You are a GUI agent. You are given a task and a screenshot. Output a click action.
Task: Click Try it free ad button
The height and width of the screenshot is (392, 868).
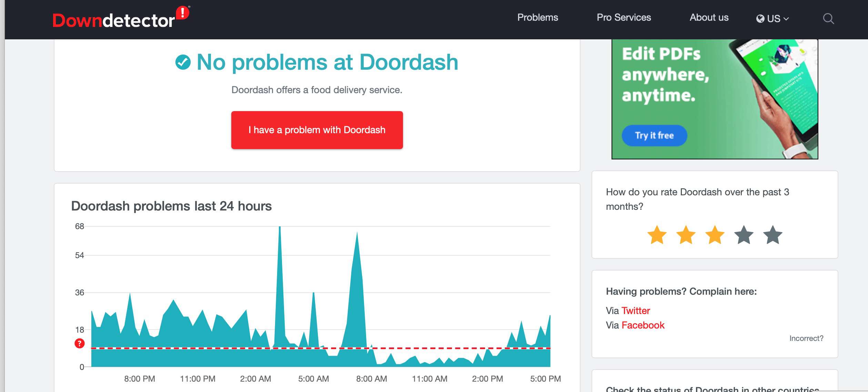[x=654, y=135]
